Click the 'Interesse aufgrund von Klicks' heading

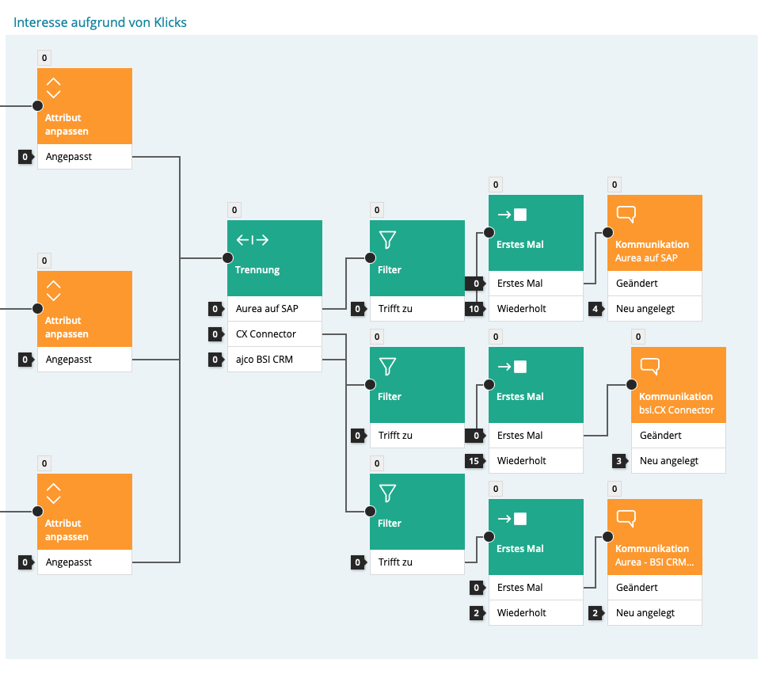click(101, 22)
